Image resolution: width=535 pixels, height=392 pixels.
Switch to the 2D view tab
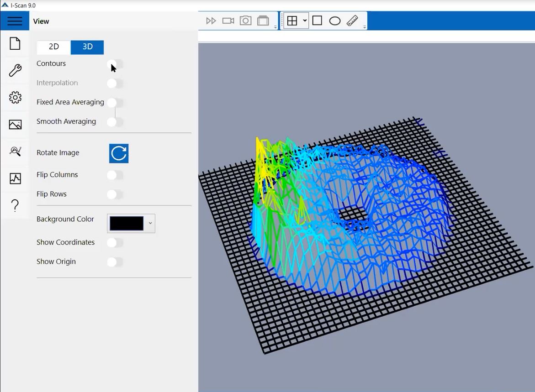pos(54,47)
